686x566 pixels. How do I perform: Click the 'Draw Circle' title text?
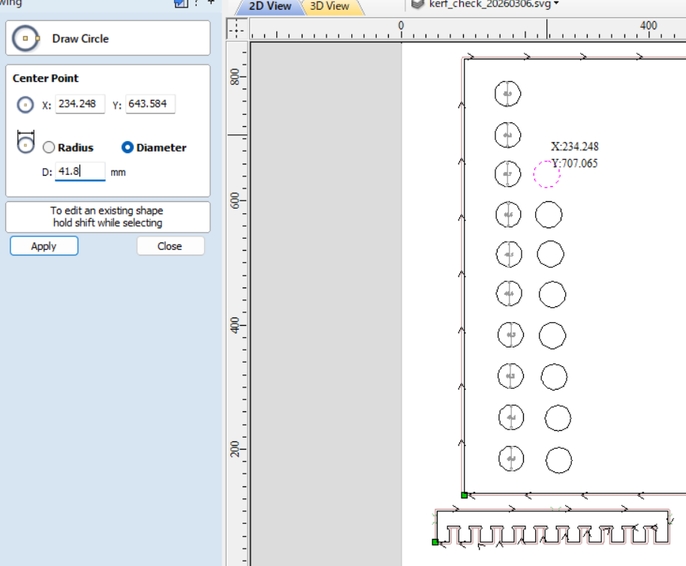tap(80, 39)
